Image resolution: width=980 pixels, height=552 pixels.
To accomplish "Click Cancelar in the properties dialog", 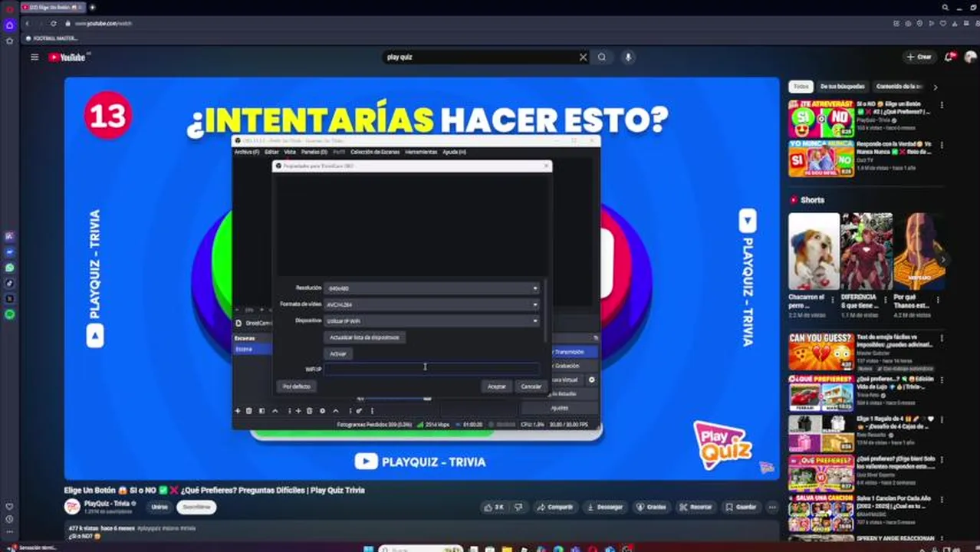I will click(x=531, y=386).
